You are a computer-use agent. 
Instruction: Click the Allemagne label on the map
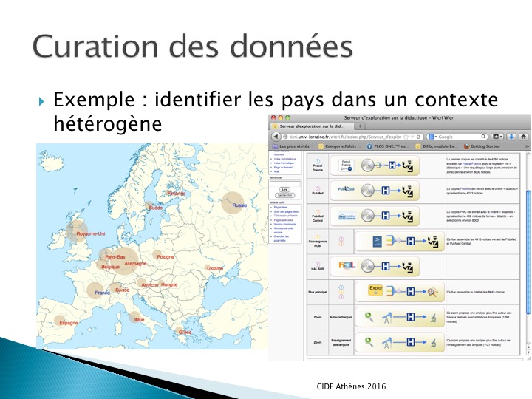[x=135, y=264]
